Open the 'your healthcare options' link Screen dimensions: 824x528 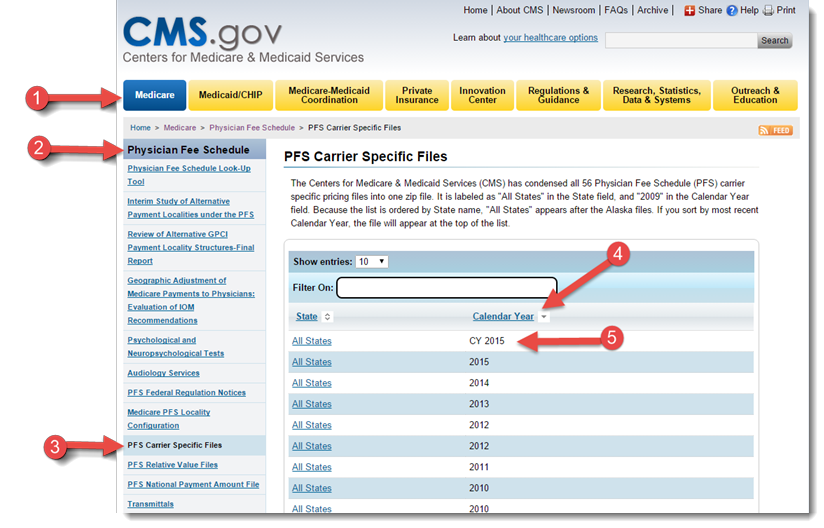point(550,38)
